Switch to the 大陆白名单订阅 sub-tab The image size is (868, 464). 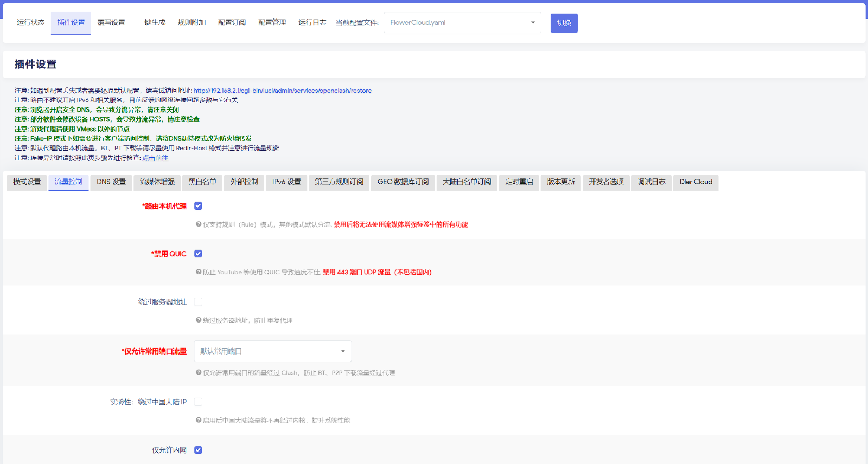[467, 182]
